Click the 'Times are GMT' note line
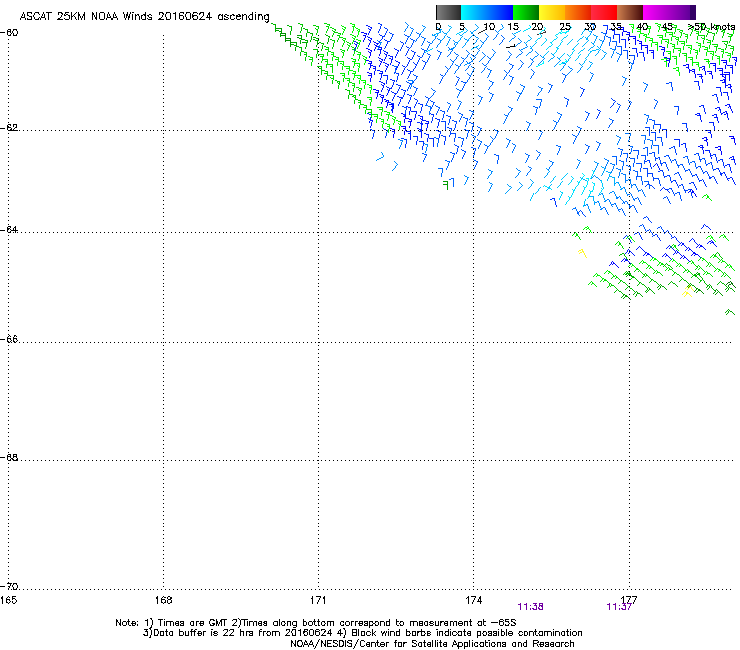The height and width of the screenshot is (650, 740). point(316,623)
